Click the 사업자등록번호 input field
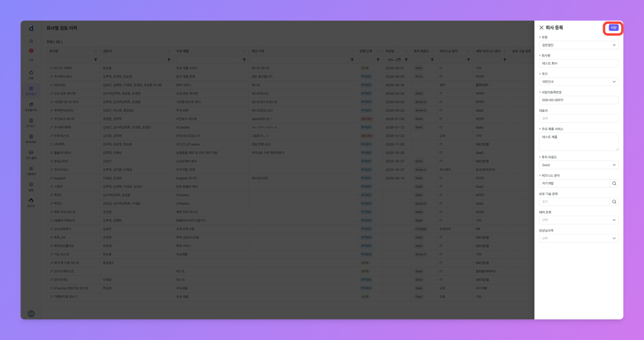This screenshot has height=340, width=644. [579, 100]
